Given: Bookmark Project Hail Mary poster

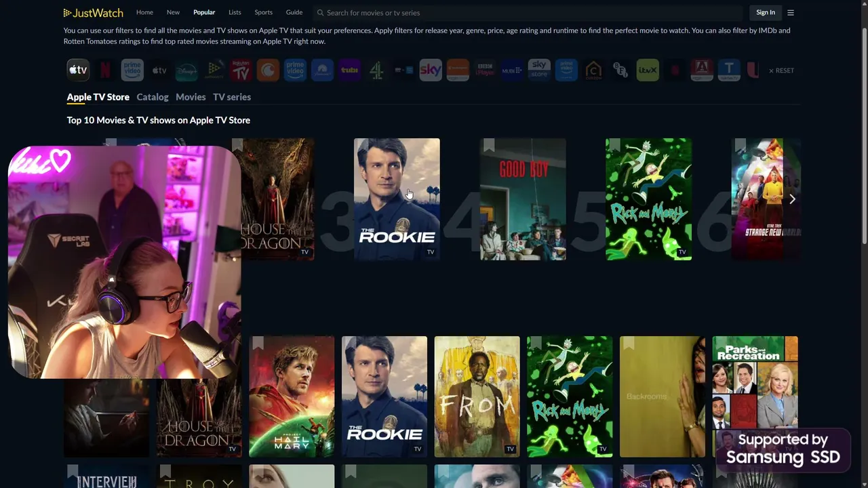Looking at the screenshot, I should (x=258, y=344).
